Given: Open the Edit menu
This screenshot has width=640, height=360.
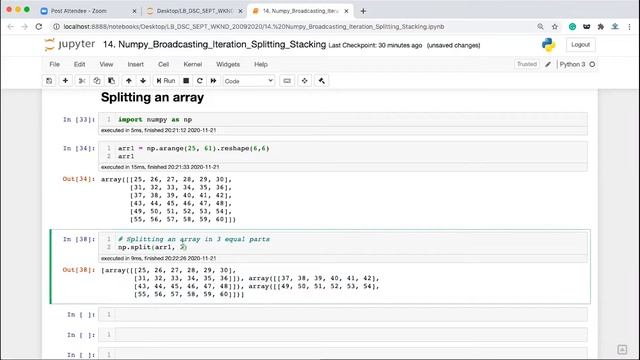Looking at the screenshot, I should pos(80,64).
